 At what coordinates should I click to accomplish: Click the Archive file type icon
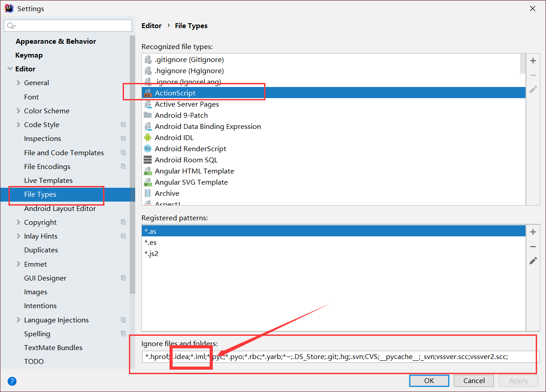click(x=148, y=194)
